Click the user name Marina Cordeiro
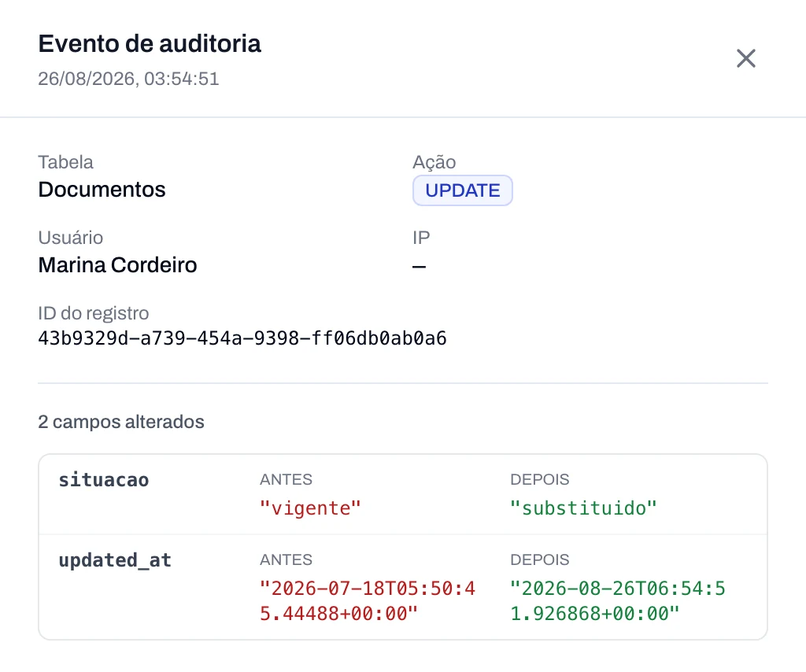This screenshot has height=672, width=806. 118,265
